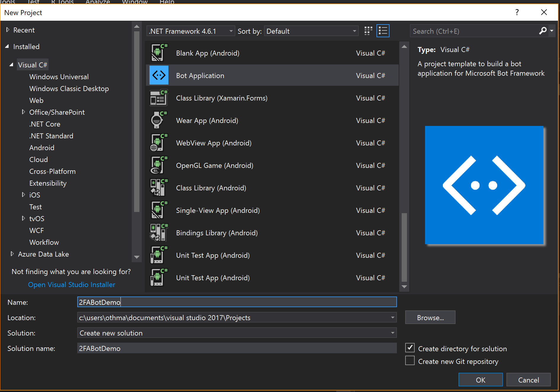Switch to small icons view mode
The width and height of the screenshot is (560, 392).
368,30
